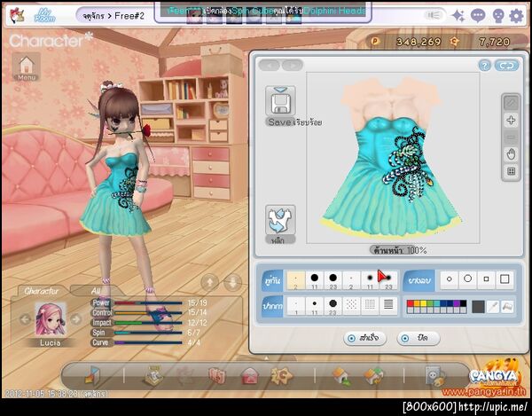532x416 pixels.
Task: Flip clothing side with the shirt-swap icon
Action: click(x=280, y=220)
